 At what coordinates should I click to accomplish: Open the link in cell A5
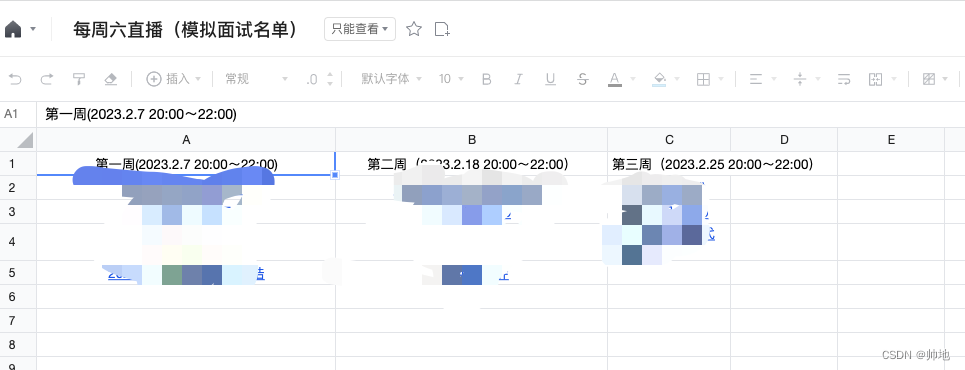coord(186,275)
